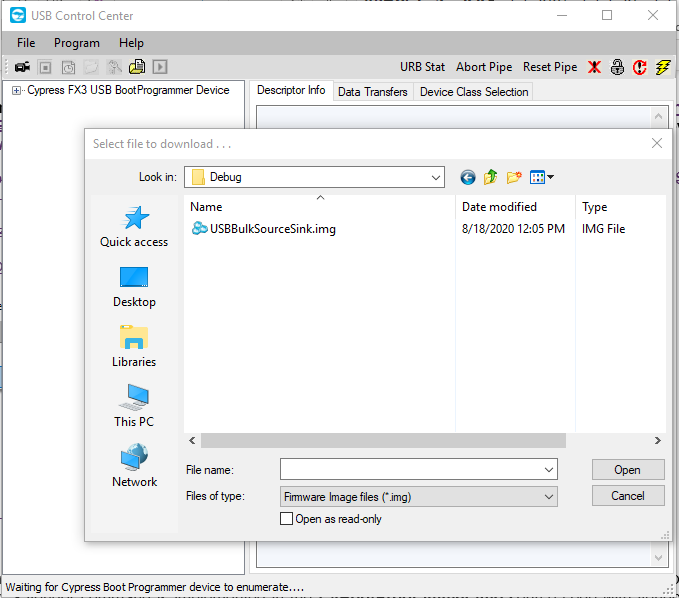This screenshot has height=598, width=679.
Task: Click Abort Pipe toolbar button
Action: pos(484,67)
